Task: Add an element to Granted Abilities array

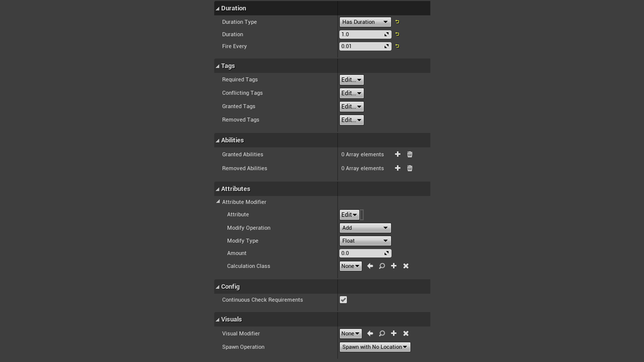Action: tap(397, 154)
